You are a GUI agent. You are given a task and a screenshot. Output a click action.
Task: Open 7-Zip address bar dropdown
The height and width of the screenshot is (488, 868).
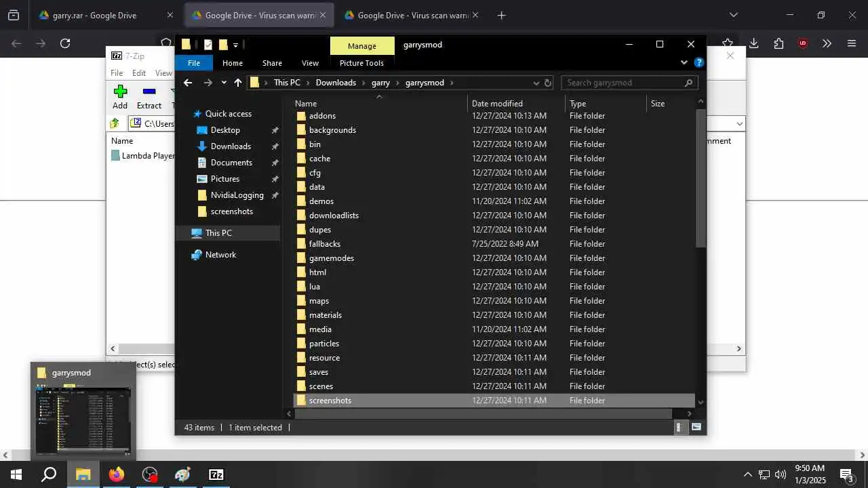tap(739, 124)
